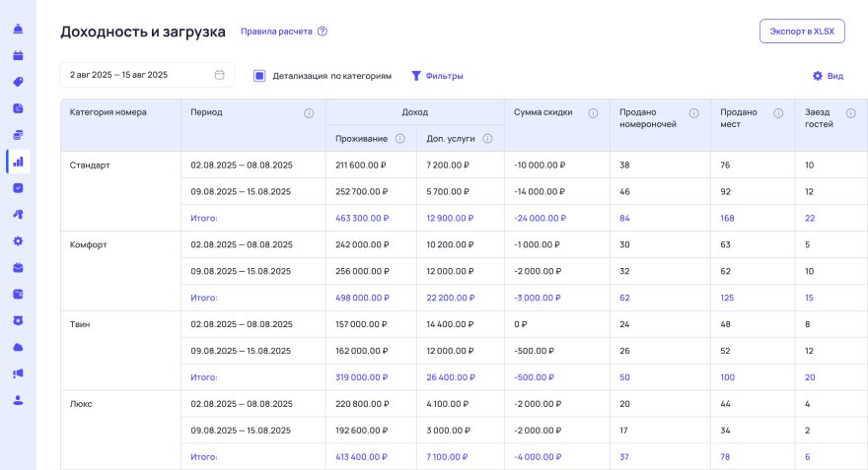Open the Правила расчета link

[x=276, y=32]
